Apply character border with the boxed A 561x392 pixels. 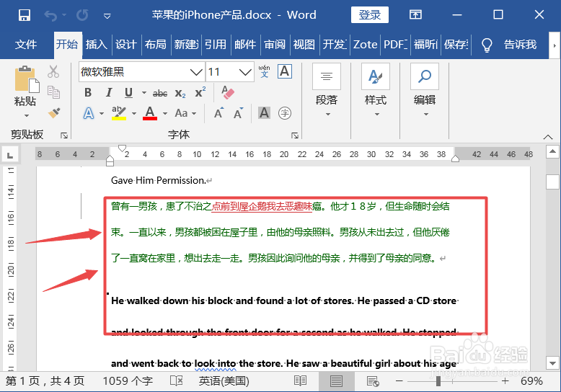[285, 71]
